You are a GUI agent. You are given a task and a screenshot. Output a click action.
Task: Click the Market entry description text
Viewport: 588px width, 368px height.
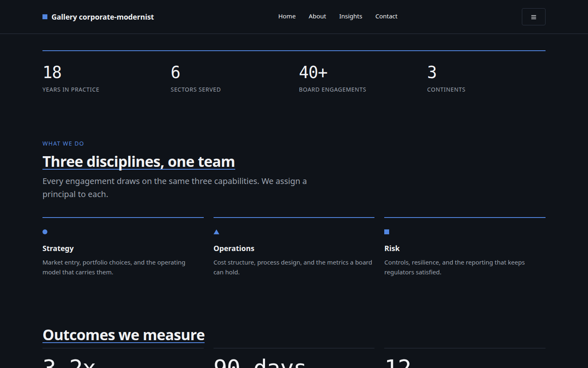pyautogui.click(x=114, y=267)
